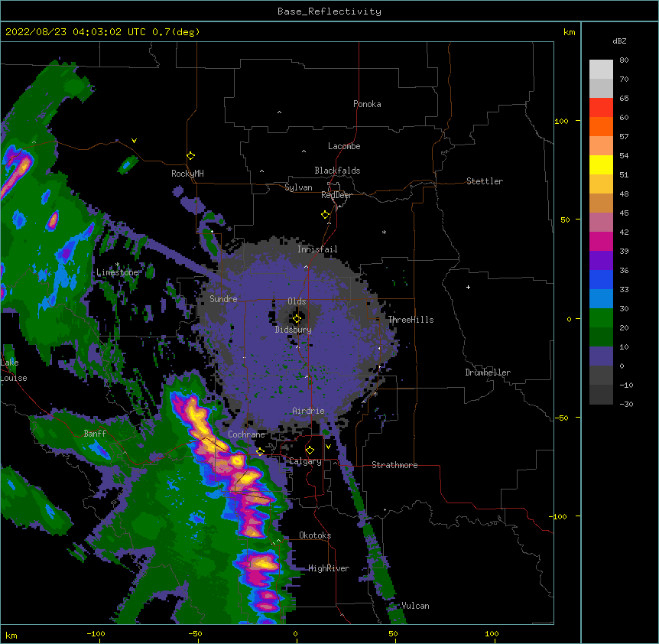Click the Innisfail town label
This screenshot has height=644, width=659.
pos(317,249)
